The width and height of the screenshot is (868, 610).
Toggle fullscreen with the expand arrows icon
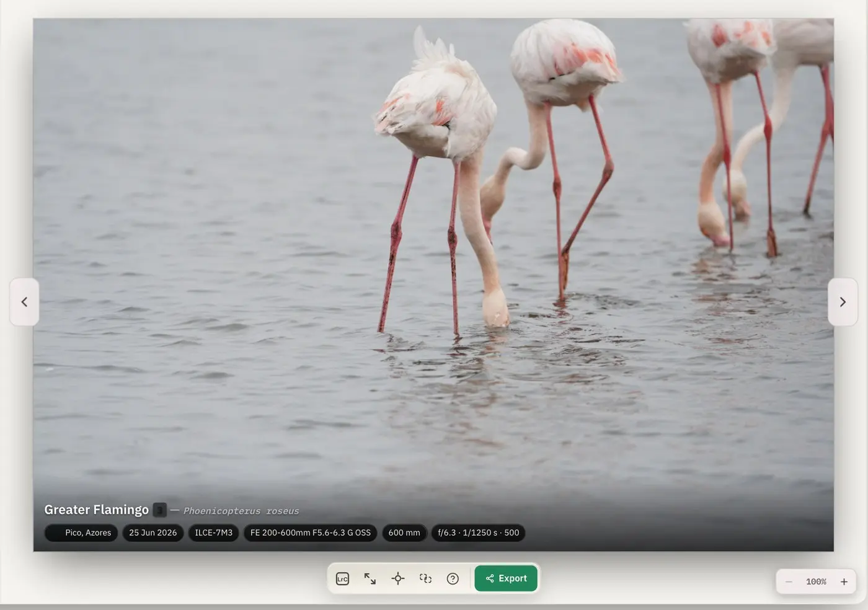(x=370, y=578)
